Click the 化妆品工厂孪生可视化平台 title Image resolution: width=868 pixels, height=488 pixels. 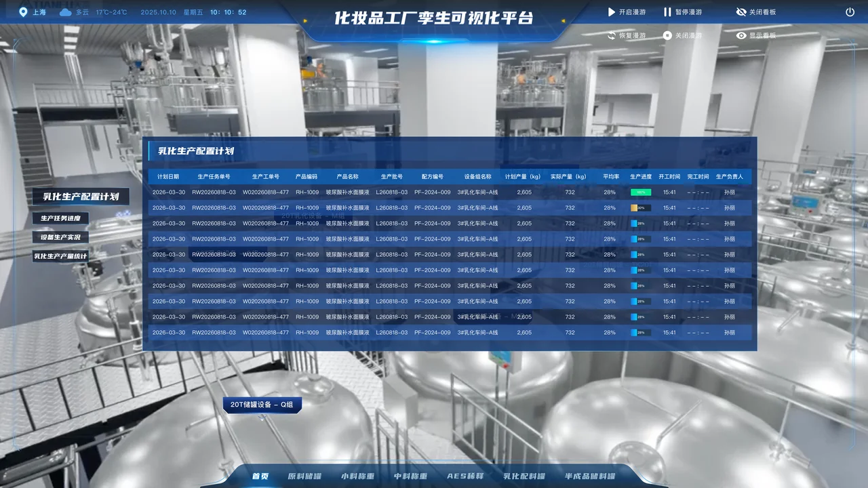click(x=434, y=18)
